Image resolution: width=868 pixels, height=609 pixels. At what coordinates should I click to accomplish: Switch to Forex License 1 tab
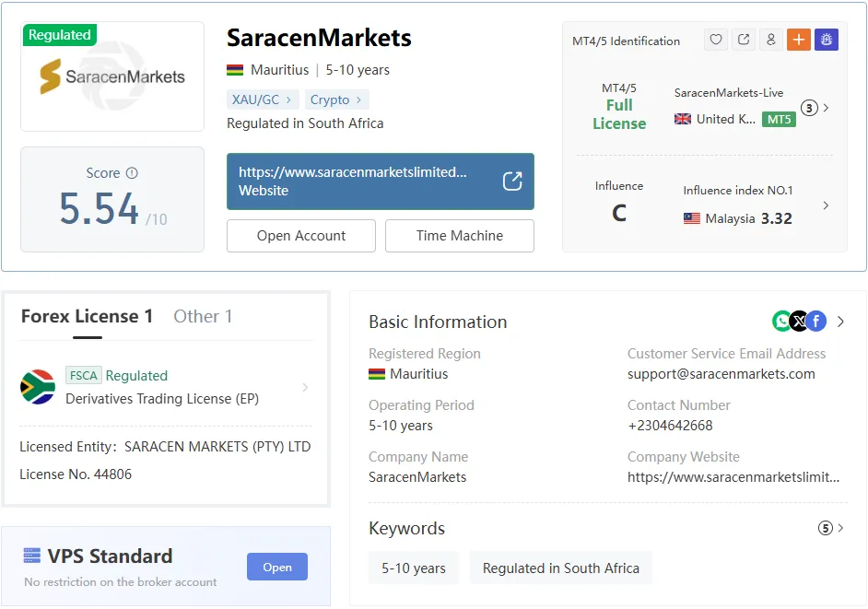tap(87, 316)
